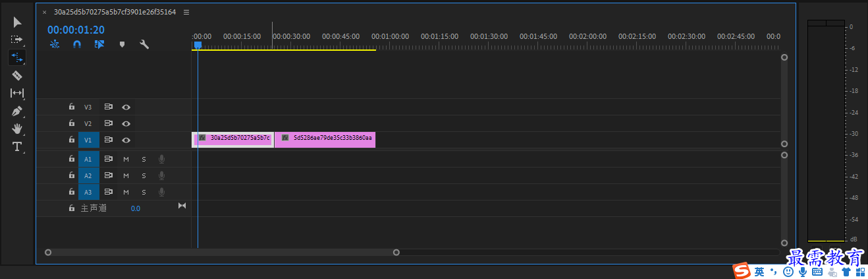868x279 pixels.
Task: Select the first pink clip on V1
Action: (232, 140)
